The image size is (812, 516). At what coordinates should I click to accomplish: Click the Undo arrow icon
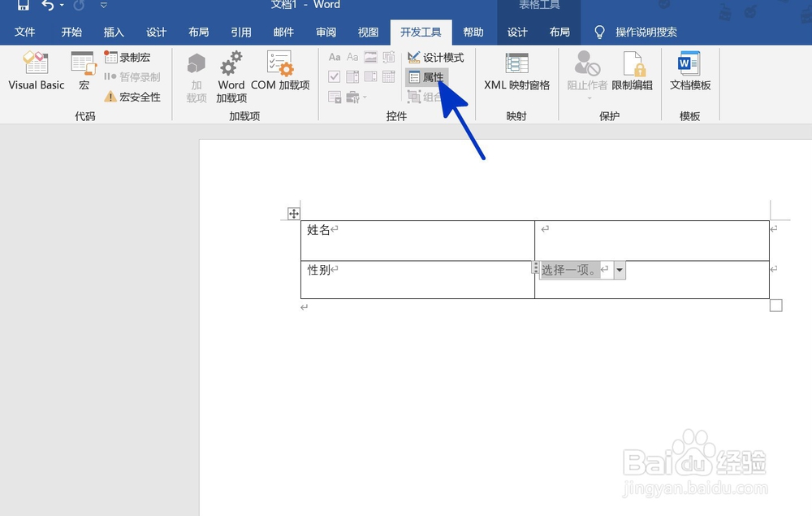click(x=47, y=6)
